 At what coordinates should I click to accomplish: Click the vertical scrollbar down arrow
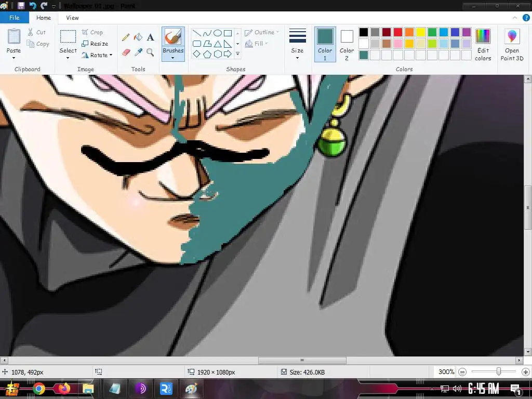click(x=528, y=352)
